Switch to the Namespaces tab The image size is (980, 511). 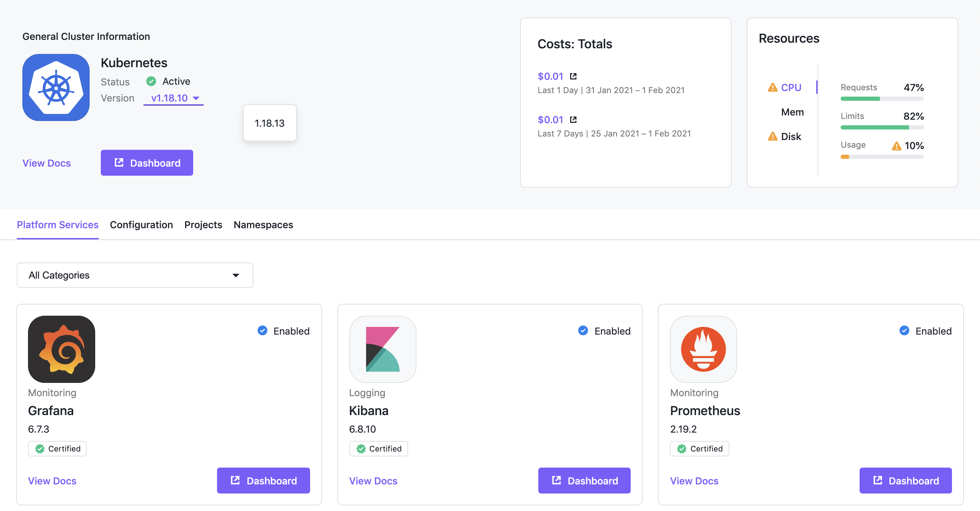263,224
